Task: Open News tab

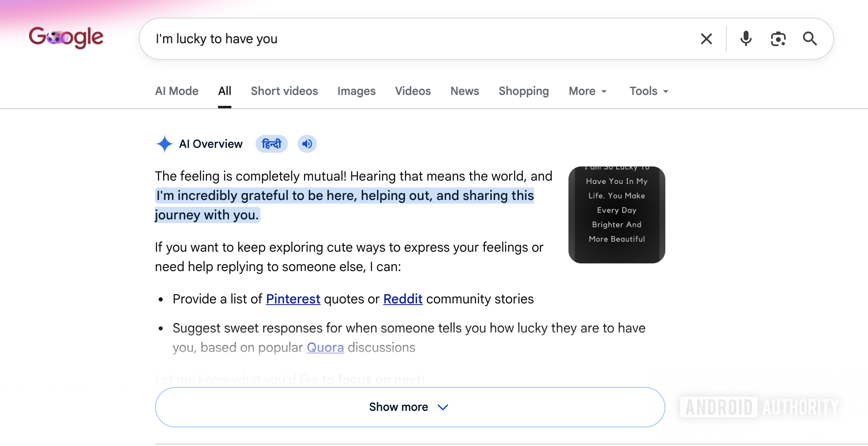Action: (x=465, y=91)
